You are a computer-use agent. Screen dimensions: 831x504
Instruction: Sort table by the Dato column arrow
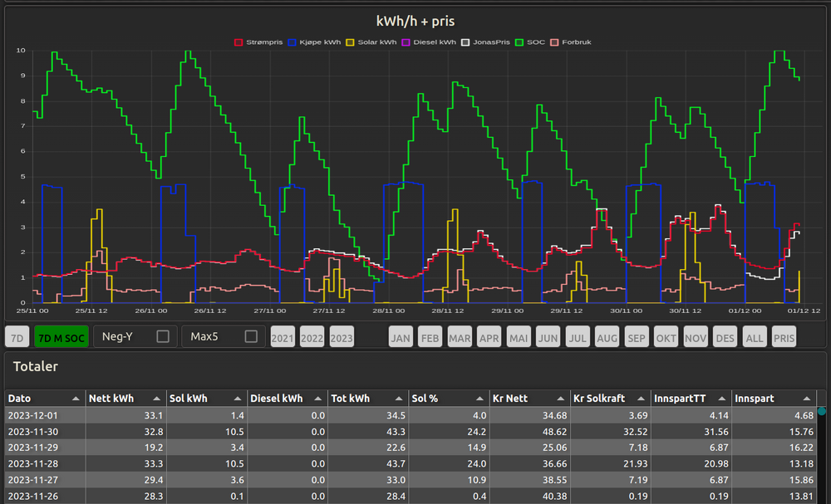76,399
